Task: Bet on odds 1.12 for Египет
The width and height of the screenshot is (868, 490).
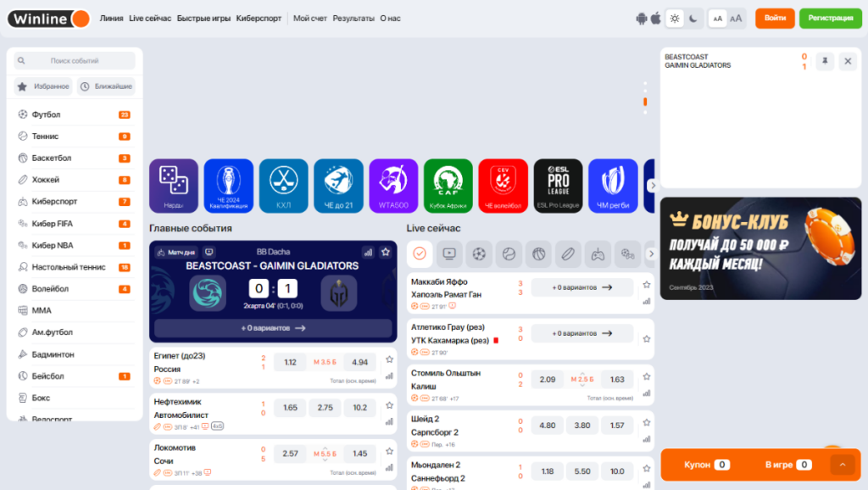Action: [290, 362]
